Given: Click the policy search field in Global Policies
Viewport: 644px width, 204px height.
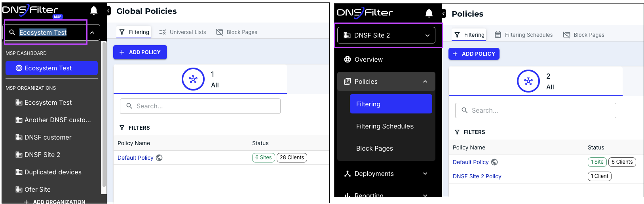Looking at the screenshot, I should pyautogui.click(x=200, y=106).
